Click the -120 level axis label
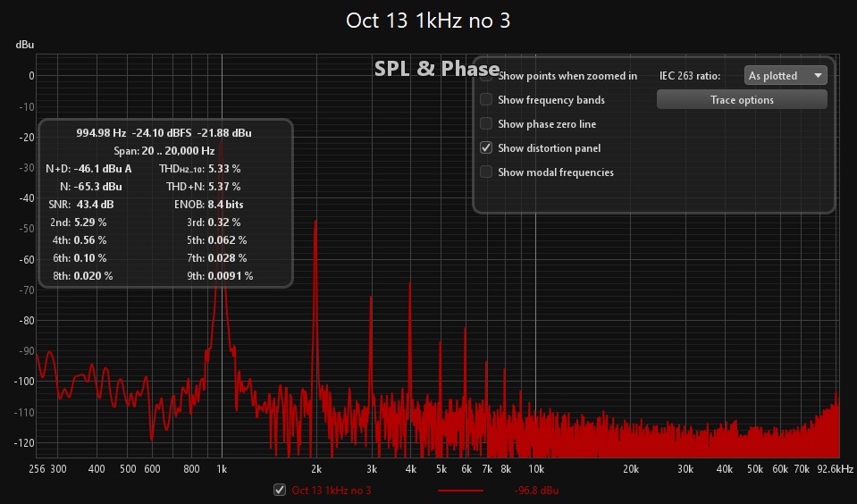 24,442
